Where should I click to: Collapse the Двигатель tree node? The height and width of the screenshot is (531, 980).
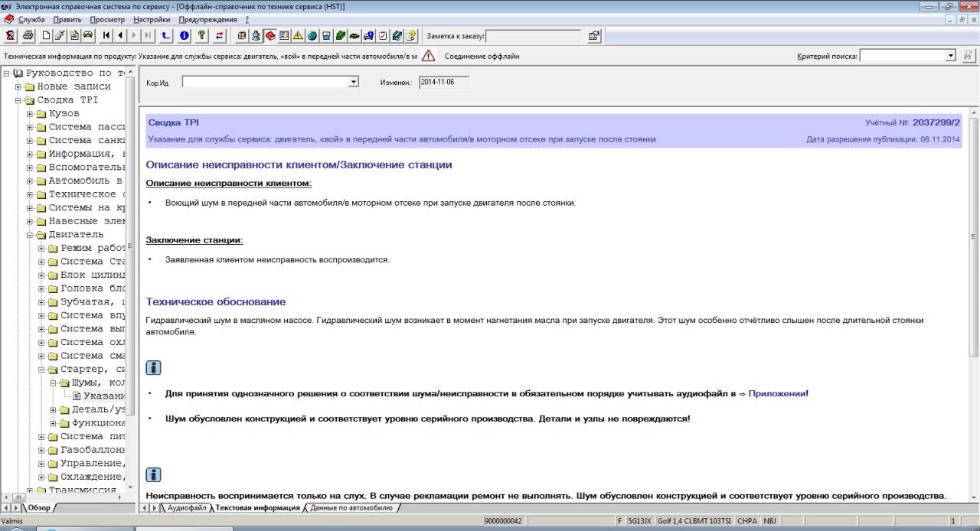[x=30, y=235]
